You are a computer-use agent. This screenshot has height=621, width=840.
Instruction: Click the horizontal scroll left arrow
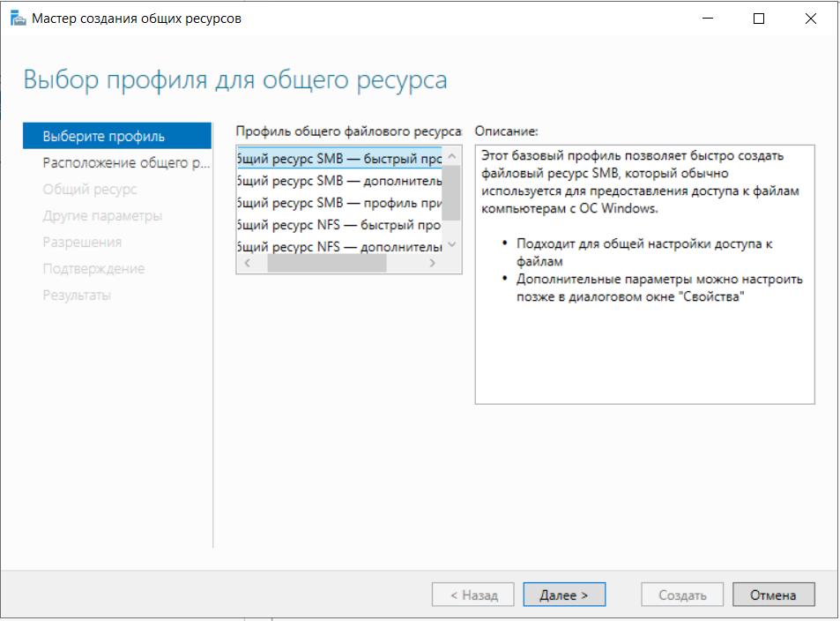coord(247,263)
